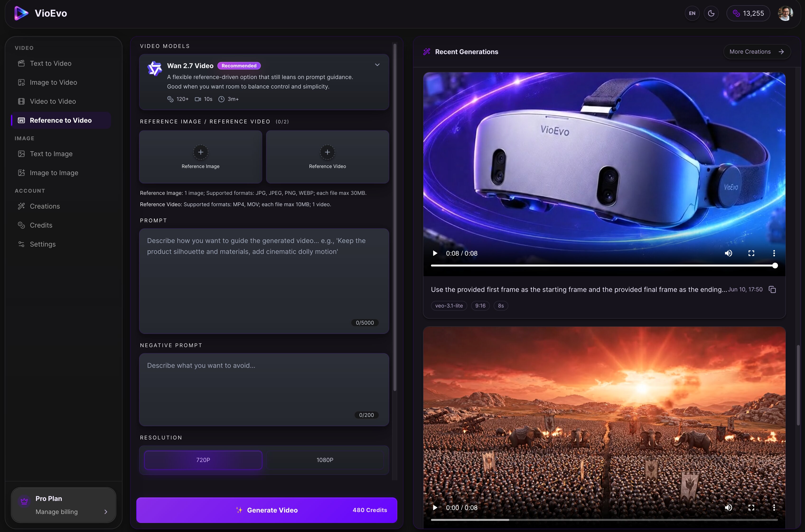
Task: Click the Creations magic wand icon
Action: [x=21, y=206]
